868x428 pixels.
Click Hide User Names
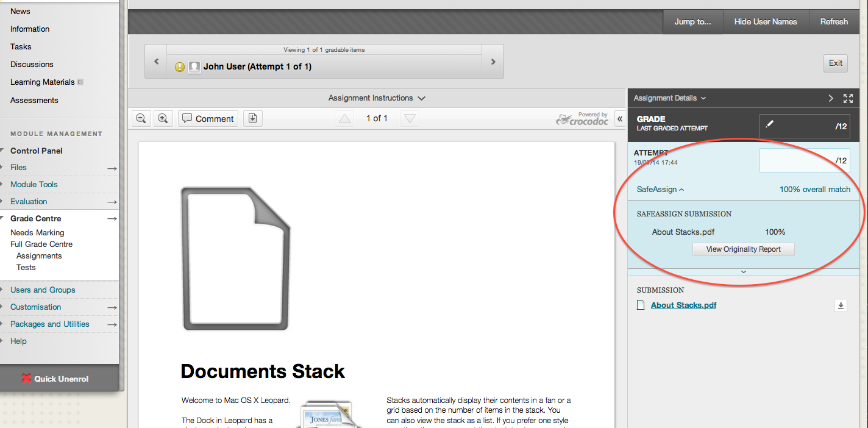pos(766,22)
